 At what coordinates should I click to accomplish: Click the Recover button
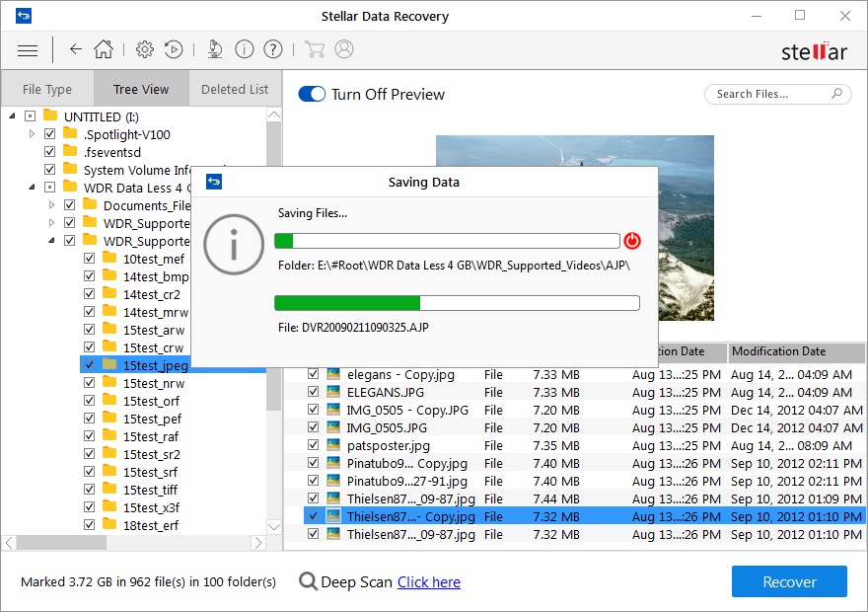(789, 581)
